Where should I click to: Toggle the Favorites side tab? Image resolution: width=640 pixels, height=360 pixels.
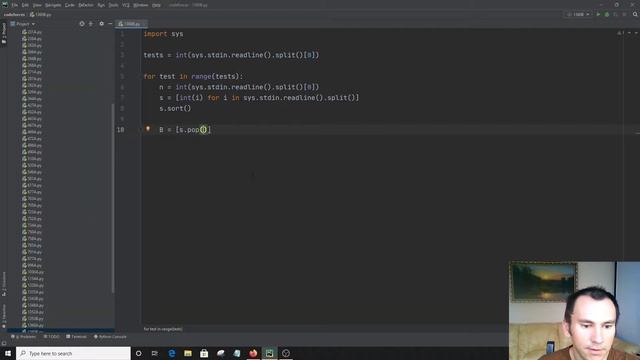point(4,316)
